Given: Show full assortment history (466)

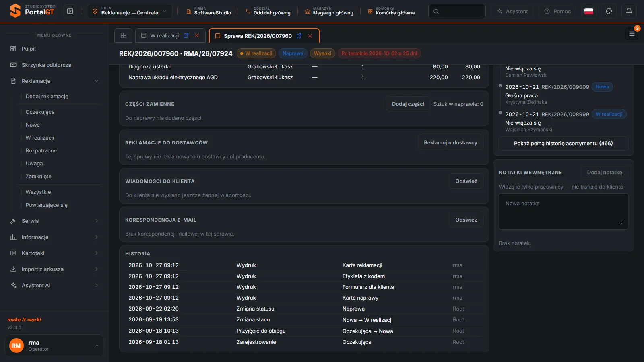Looking at the screenshot, I should (563, 143).
